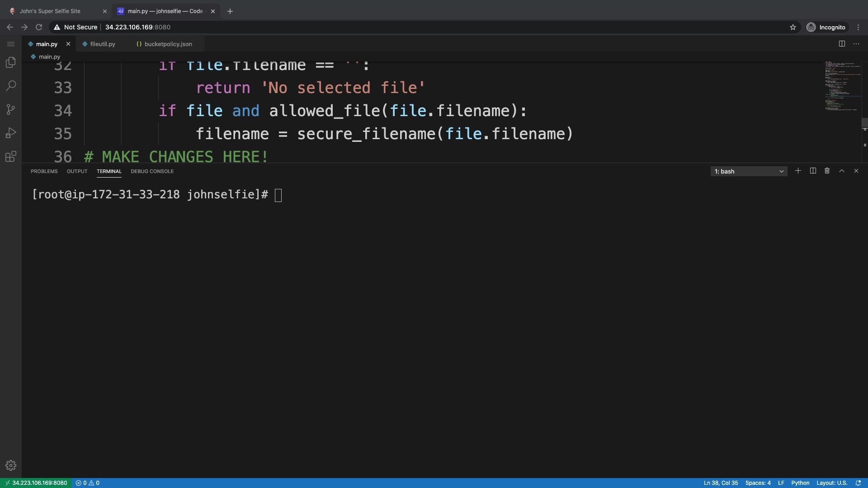Bookmark this page with star icon
The image size is (868, 488).
point(793,27)
